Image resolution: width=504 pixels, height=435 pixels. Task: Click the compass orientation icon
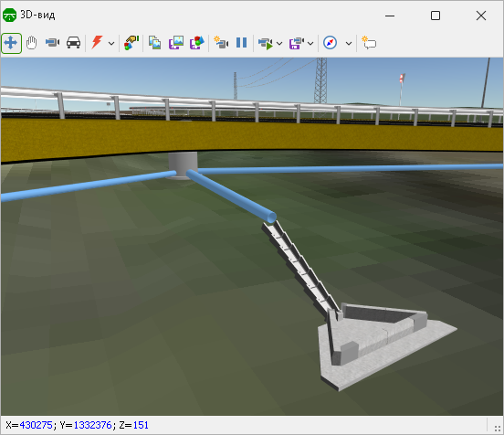tap(330, 42)
